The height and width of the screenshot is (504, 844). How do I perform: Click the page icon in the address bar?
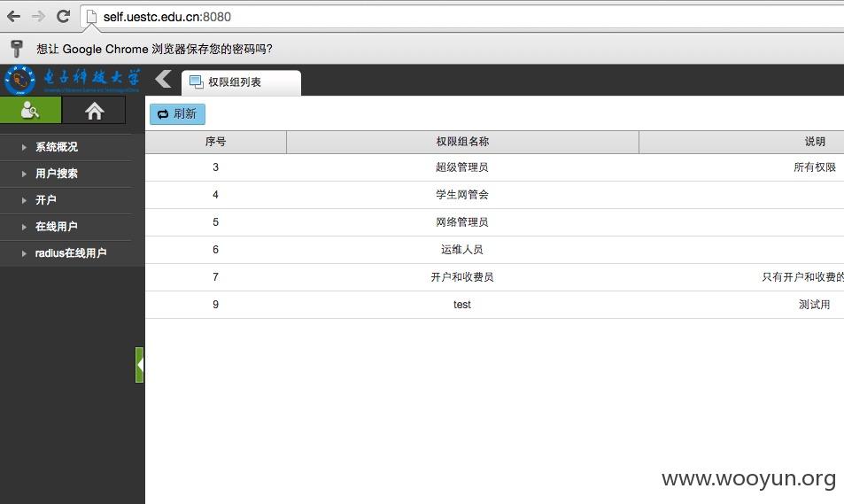click(x=91, y=17)
